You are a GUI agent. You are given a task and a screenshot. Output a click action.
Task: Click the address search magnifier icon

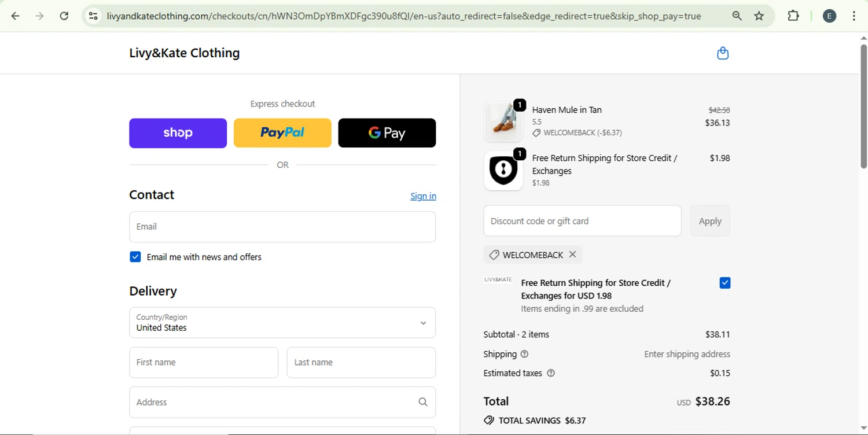(423, 402)
